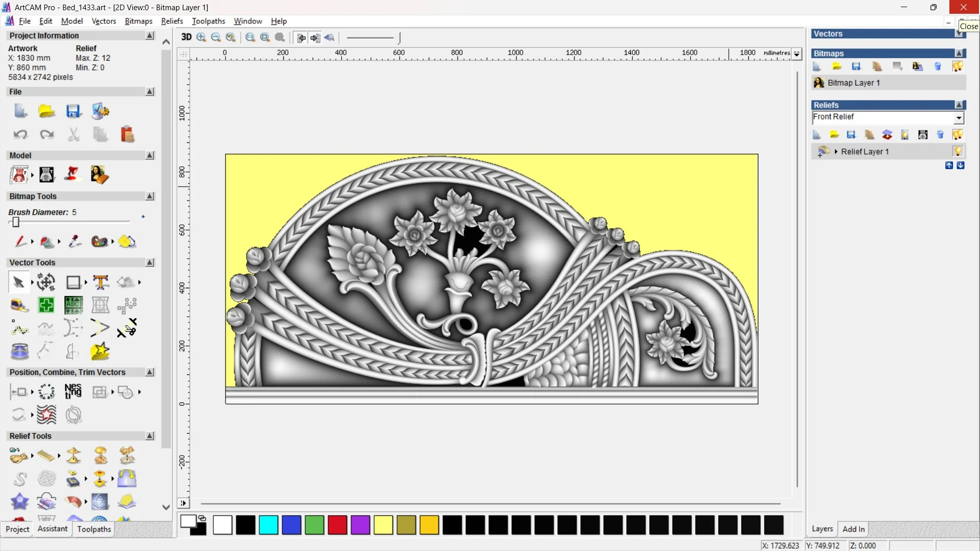
Task: Open the Front Relief dropdown
Action: [x=959, y=118]
